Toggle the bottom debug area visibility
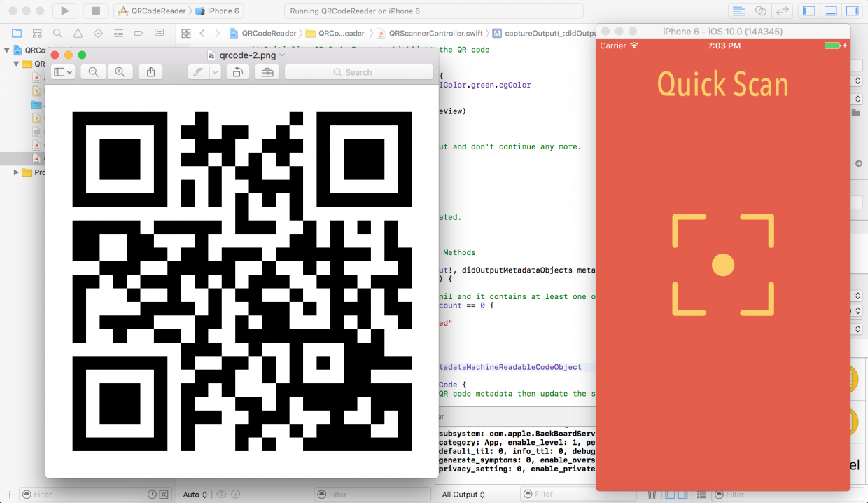 coord(830,11)
